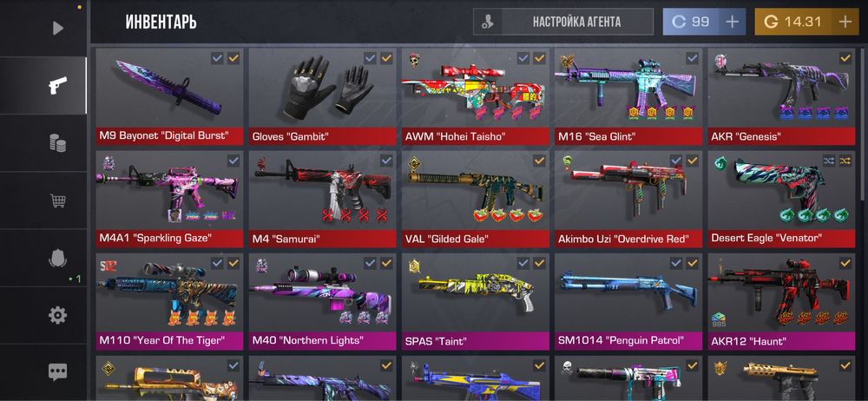This screenshot has width=868, height=401.
Task: Select the SM1014 "Penguin Patrol" skin card
Action: [628, 302]
